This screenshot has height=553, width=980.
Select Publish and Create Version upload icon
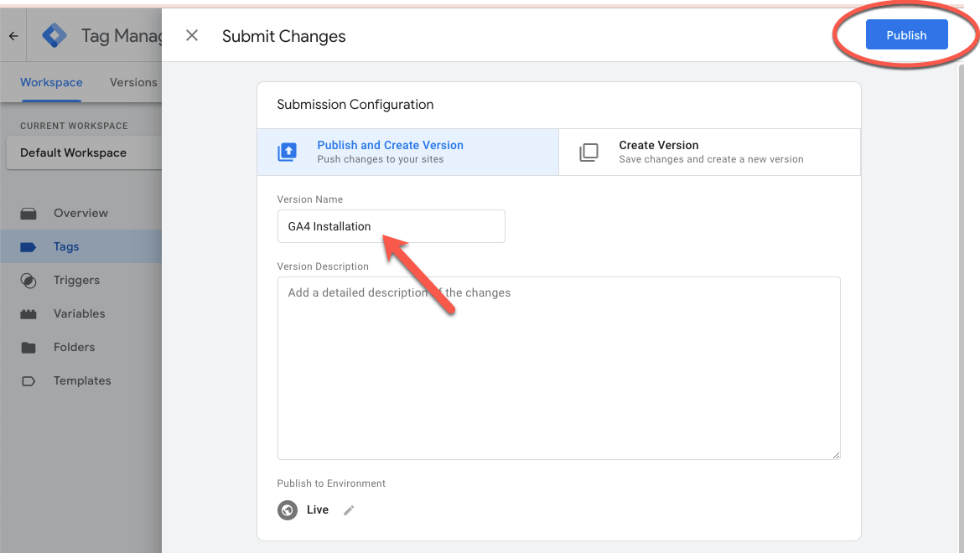pos(288,152)
